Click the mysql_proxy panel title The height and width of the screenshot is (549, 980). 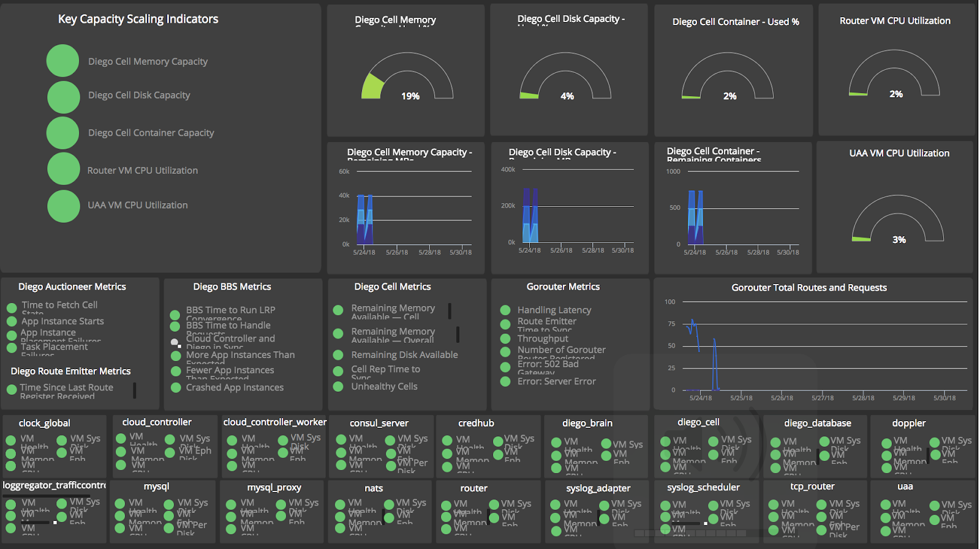click(x=274, y=487)
